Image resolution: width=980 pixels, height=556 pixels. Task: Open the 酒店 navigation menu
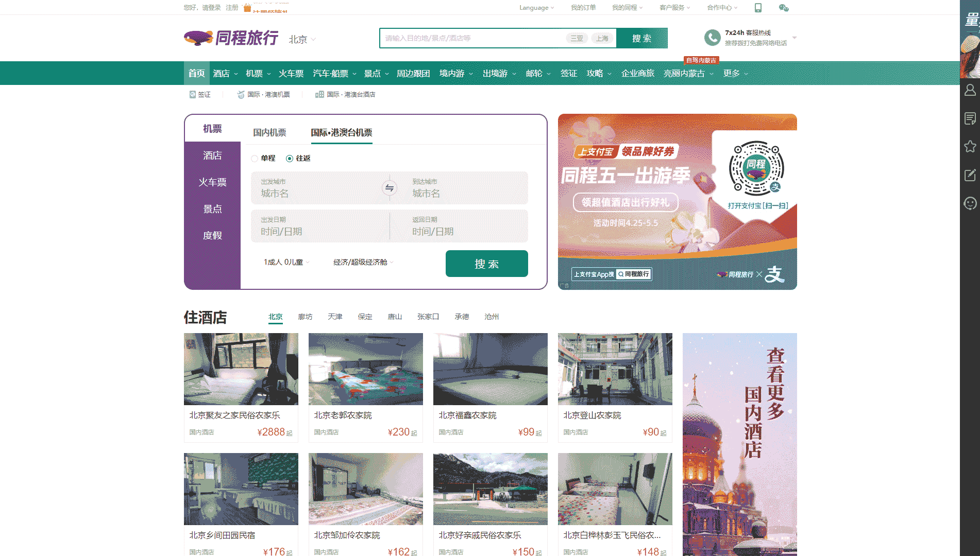click(225, 74)
